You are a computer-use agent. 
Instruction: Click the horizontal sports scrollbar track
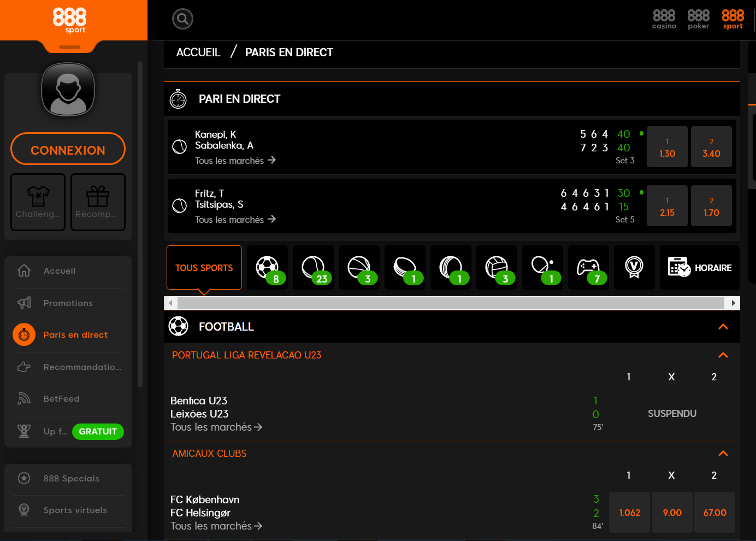tap(451, 303)
